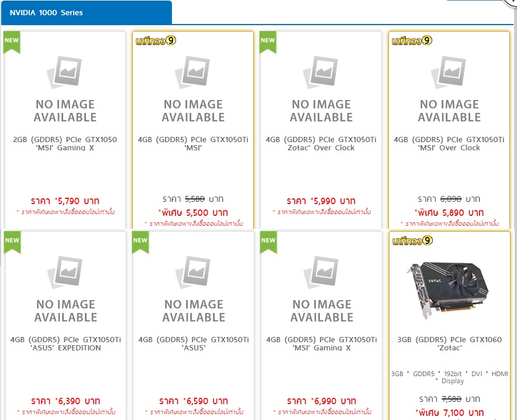Open the Zotac GTX1060 graphics card photo
517x420 pixels.
[x=449, y=290]
